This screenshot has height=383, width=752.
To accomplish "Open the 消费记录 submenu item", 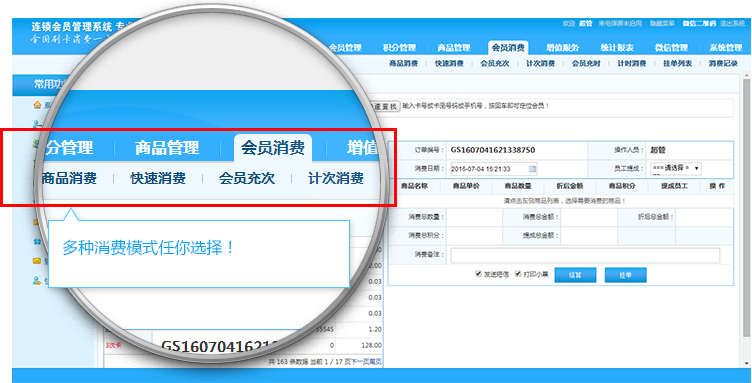I will (723, 63).
